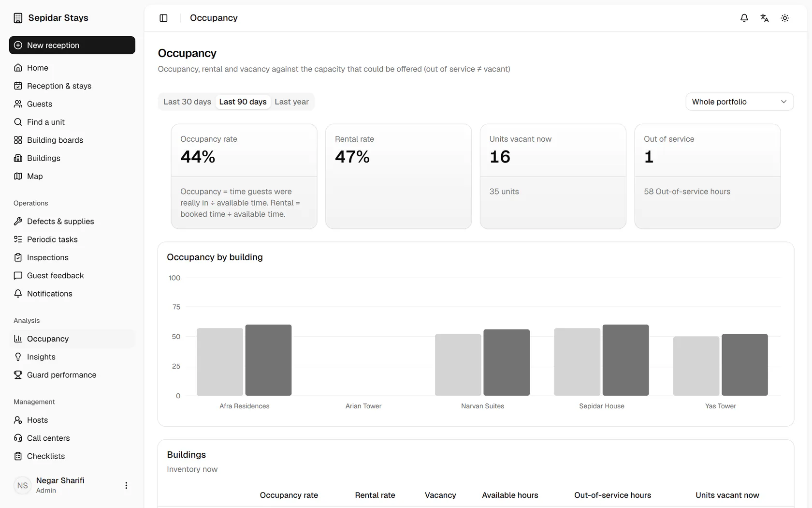Click the Insights lightbulb icon

[x=18, y=357]
